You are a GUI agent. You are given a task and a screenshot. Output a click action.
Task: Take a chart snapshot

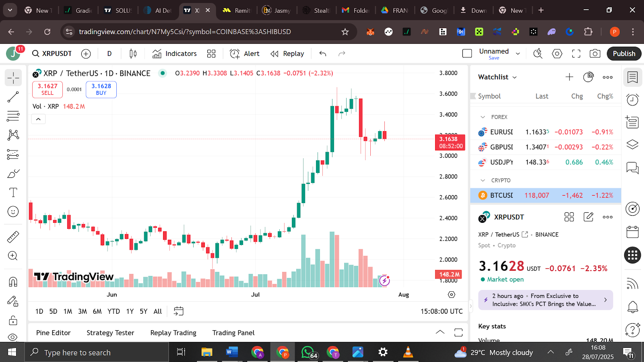click(x=595, y=53)
